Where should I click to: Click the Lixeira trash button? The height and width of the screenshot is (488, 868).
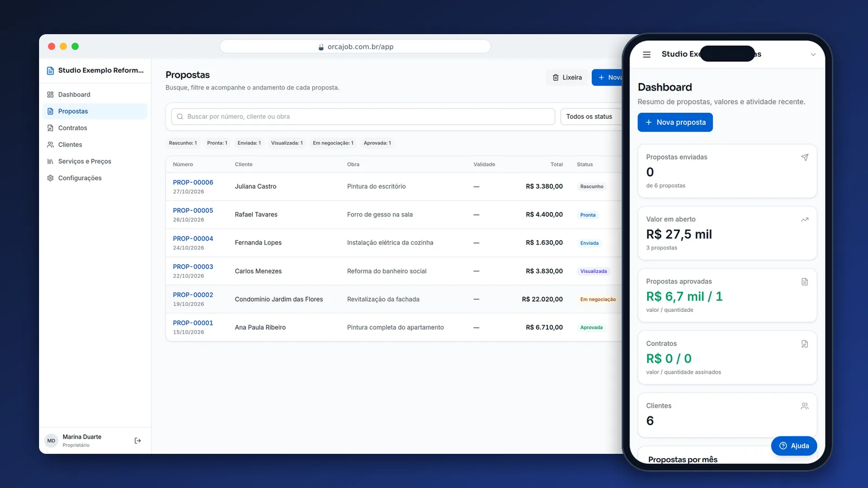567,78
